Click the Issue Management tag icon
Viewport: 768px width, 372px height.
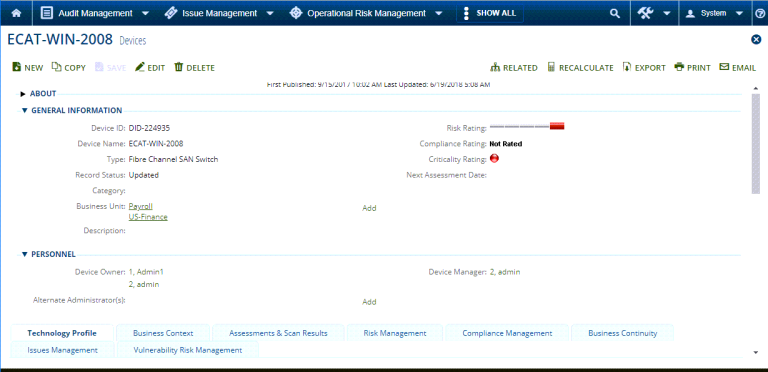(170, 13)
